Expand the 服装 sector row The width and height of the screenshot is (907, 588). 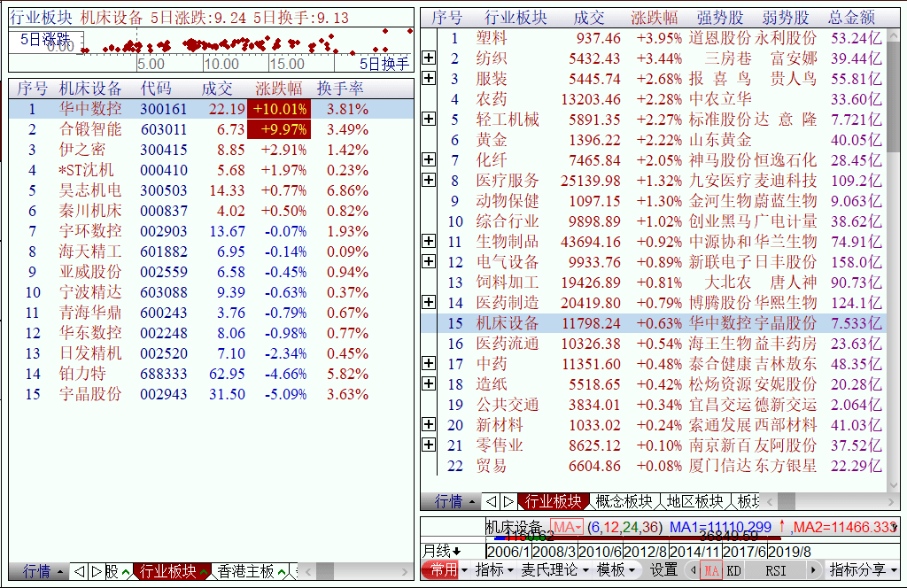[429, 78]
